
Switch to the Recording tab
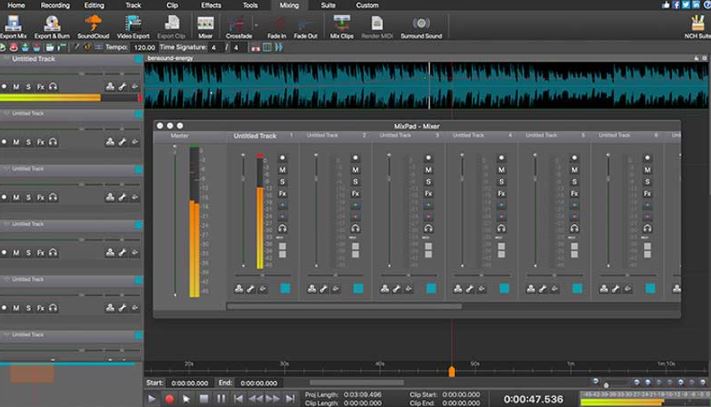(55, 5)
